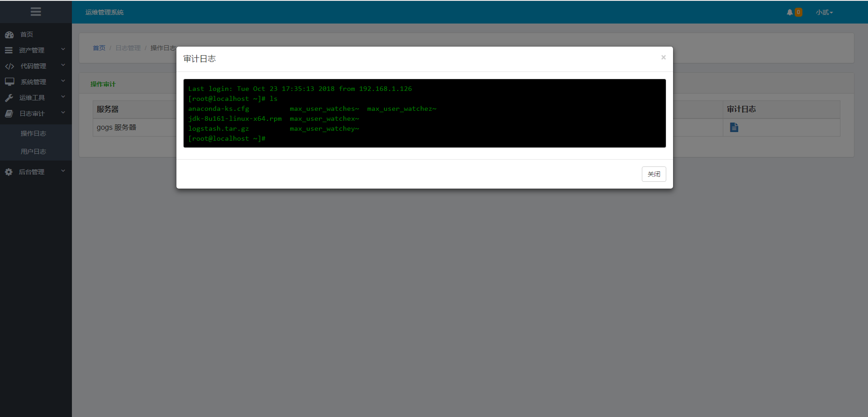Select 代码管理 menu item
Image resolution: width=868 pixels, height=417 pixels.
click(33, 66)
